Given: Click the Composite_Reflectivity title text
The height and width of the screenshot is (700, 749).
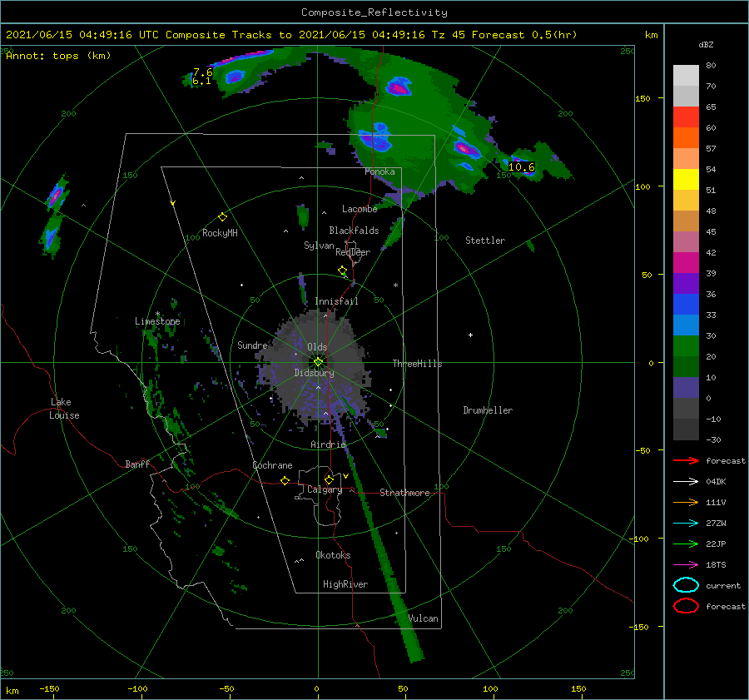Looking at the screenshot, I should pyautogui.click(x=374, y=12).
